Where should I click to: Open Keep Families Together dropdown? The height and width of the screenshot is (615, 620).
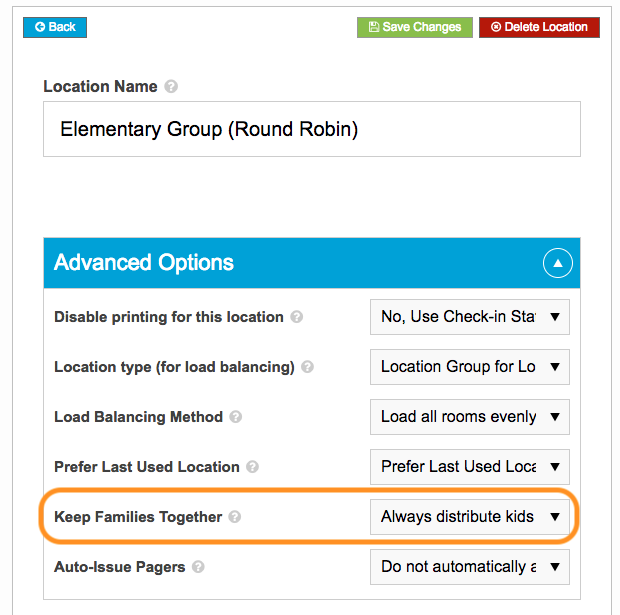point(470,517)
